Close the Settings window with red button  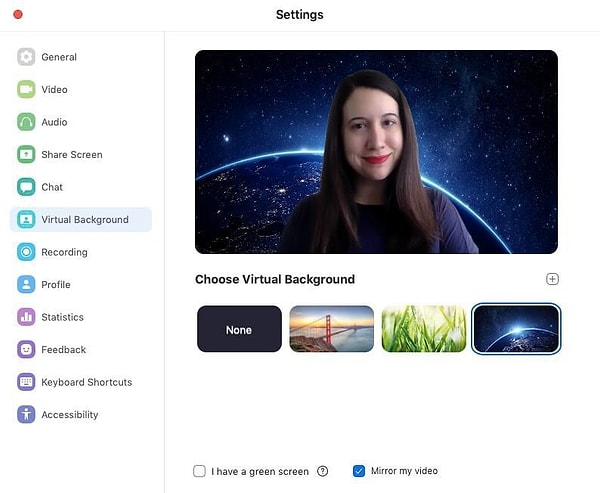(18, 15)
